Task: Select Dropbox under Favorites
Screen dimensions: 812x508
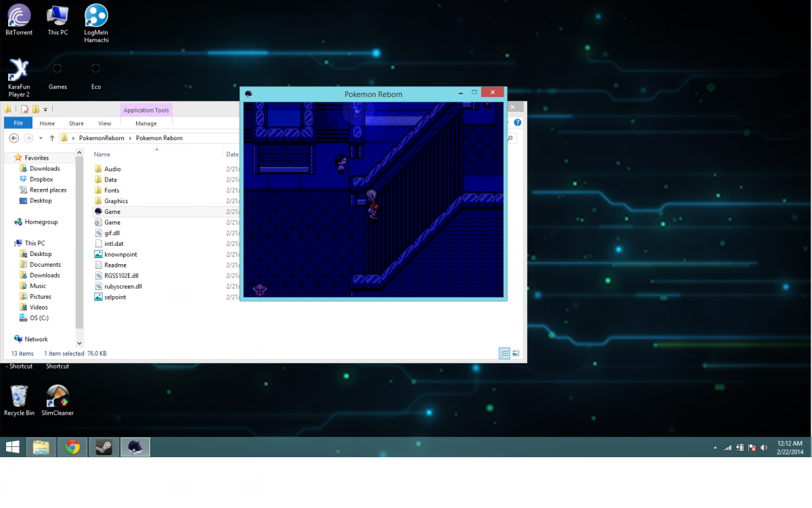Action: point(41,179)
